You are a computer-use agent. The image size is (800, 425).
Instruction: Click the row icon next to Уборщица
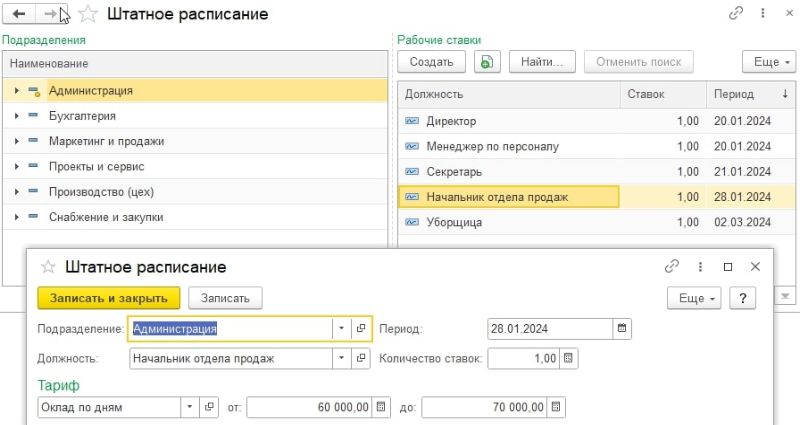[412, 222]
